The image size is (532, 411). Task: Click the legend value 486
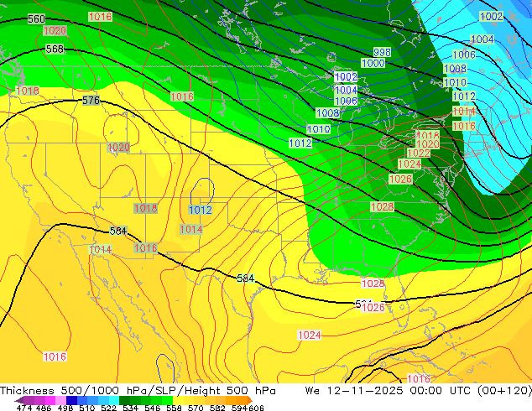(44, 408)
